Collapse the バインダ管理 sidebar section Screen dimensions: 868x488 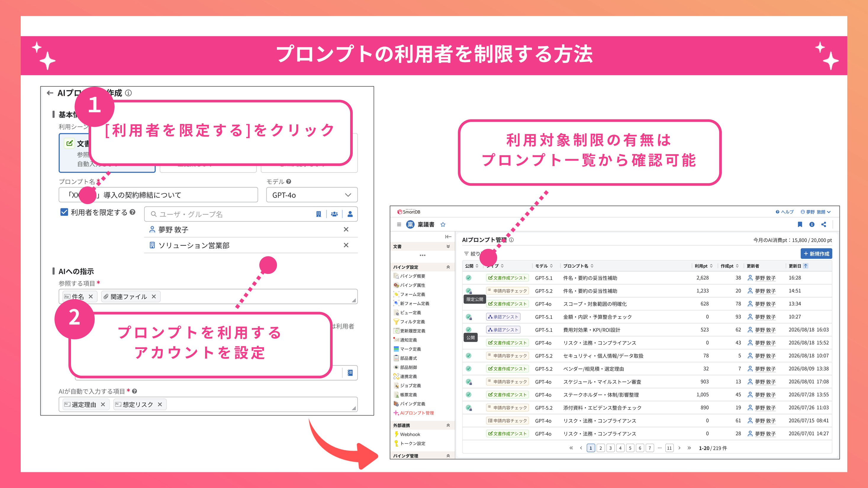(x=448, y=456)
